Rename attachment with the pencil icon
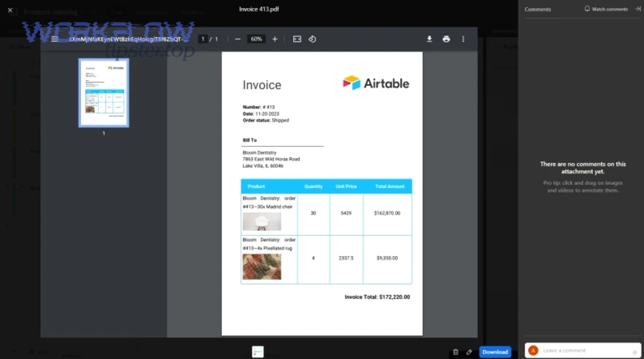Screen dimensions: 644x359 coord(469,352)
